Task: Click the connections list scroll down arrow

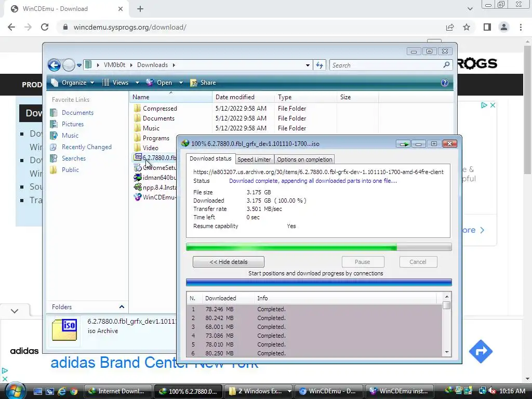Action: [447, 352]
